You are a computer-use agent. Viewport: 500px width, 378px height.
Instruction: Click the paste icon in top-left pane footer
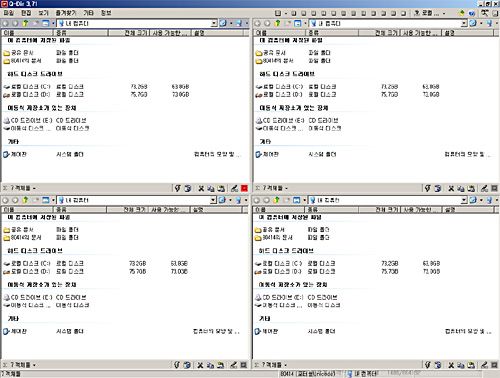click(x=221, y=188)
